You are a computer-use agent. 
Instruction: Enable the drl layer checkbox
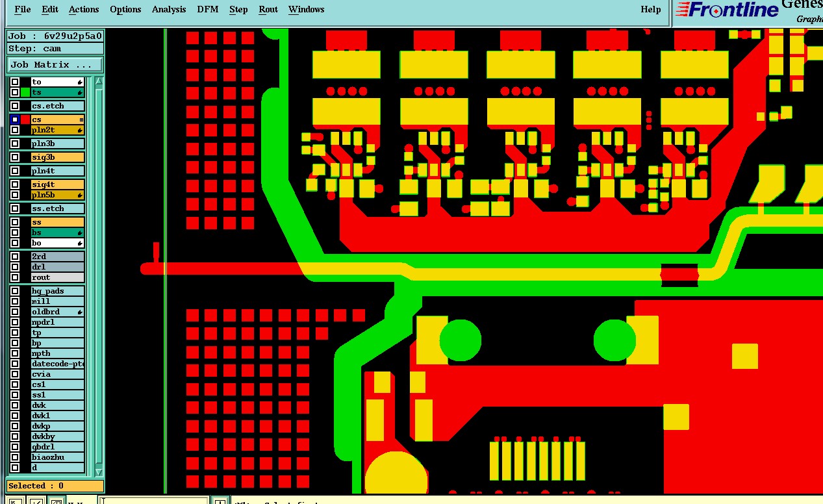(x=15, y=267)
